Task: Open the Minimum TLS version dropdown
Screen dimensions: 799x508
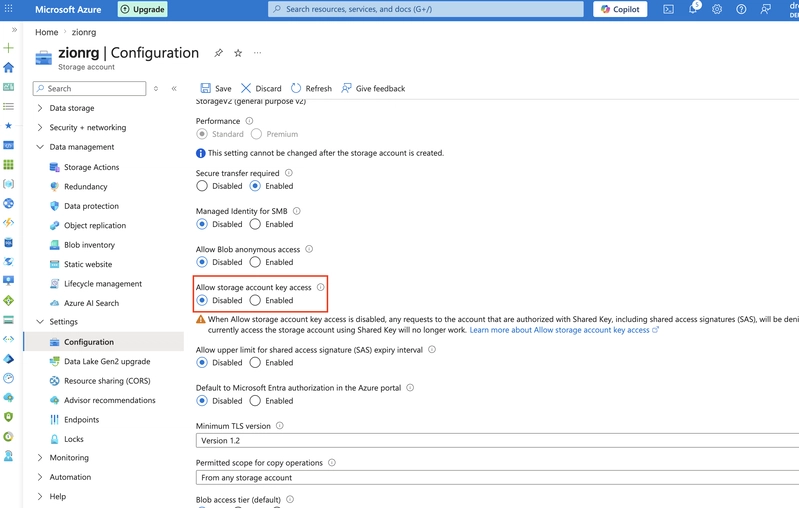Action: 497,440
